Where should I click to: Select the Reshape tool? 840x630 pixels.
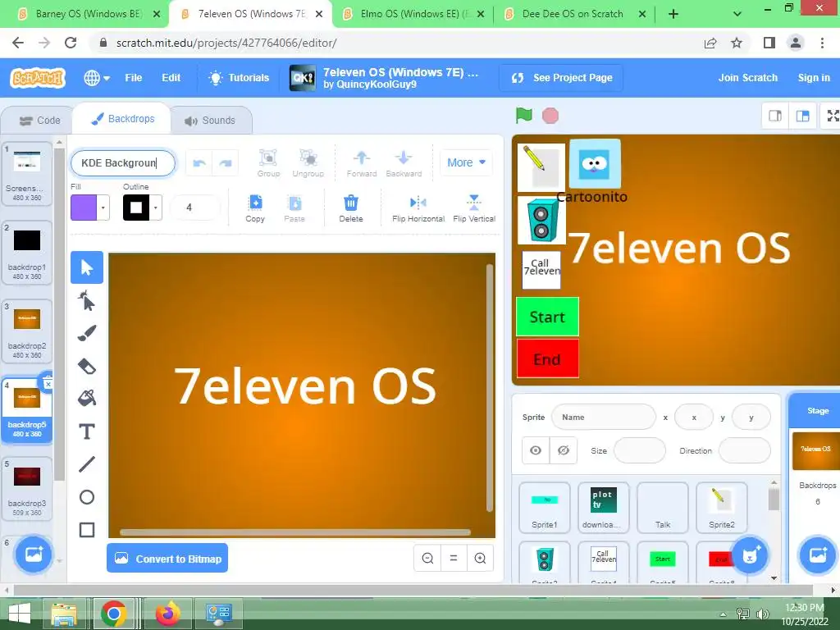(87, 301)
